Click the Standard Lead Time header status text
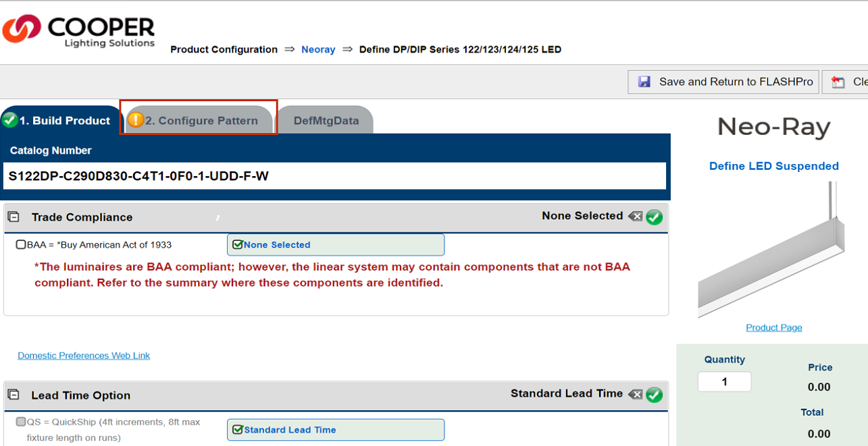Viewport: 868px width, 446px height. 567,393
